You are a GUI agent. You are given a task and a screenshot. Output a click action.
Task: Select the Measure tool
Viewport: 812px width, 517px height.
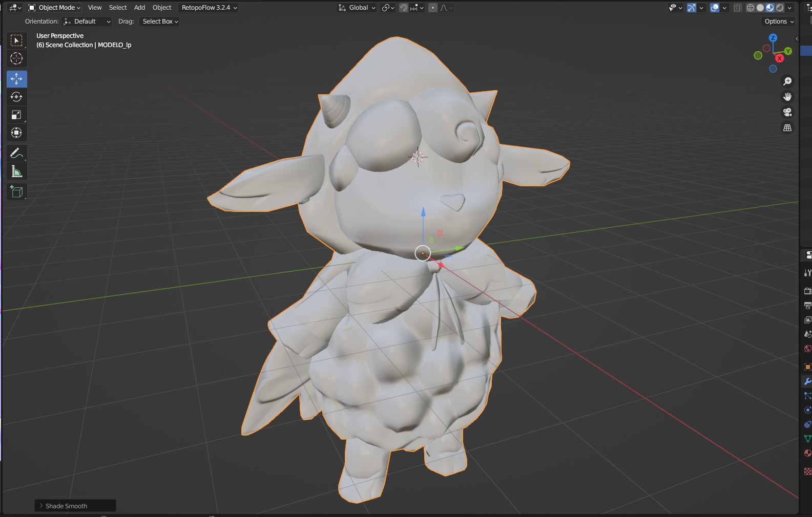[16, 171]
